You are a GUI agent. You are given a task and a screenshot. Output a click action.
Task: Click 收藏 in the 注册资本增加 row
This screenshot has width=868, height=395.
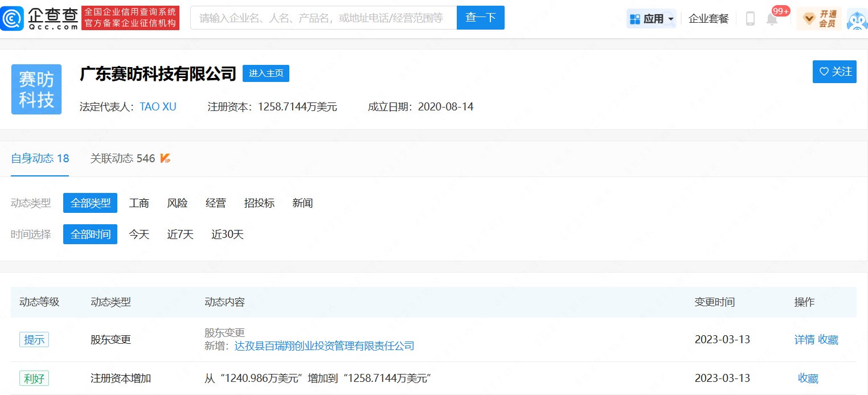[x=808, y=378]
